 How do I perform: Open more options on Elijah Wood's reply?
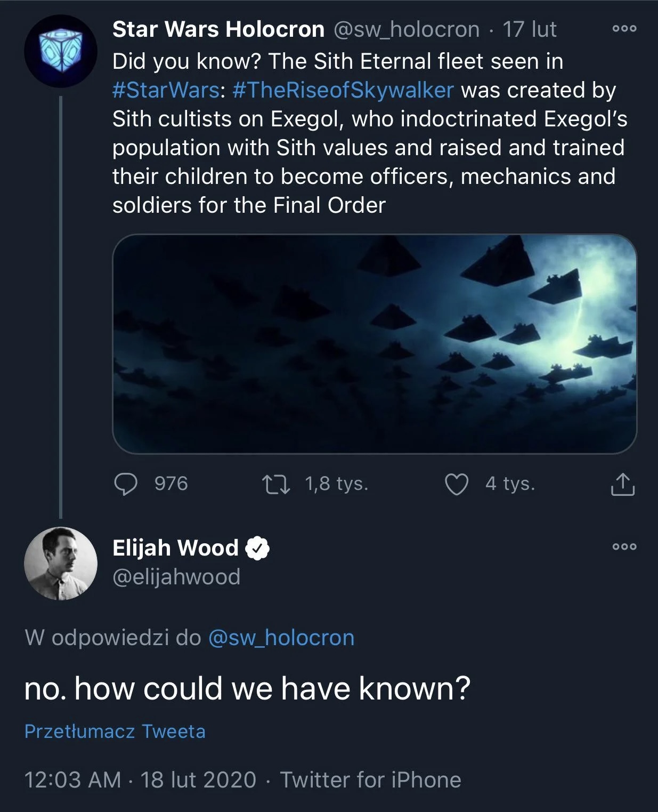[624, 546]
